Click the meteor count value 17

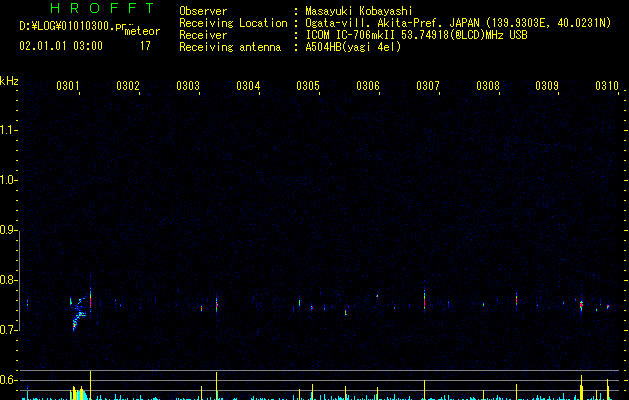coord(145,46)
